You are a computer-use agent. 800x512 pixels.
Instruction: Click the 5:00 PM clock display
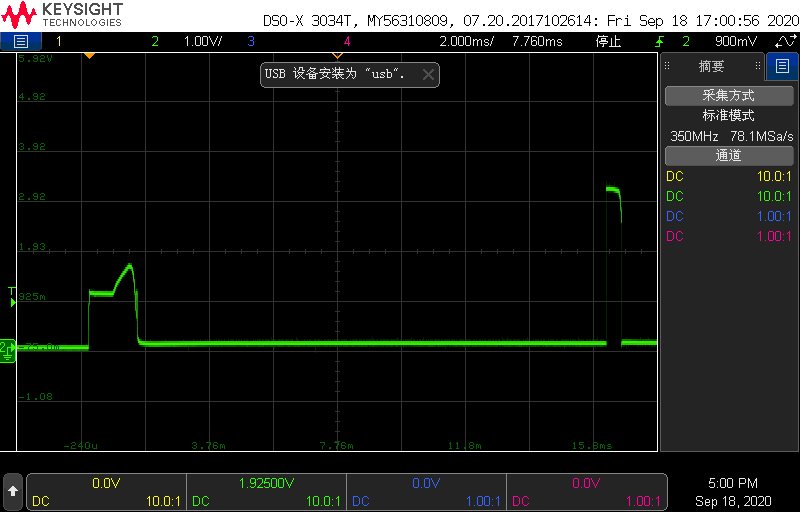(x=733, y=483)
